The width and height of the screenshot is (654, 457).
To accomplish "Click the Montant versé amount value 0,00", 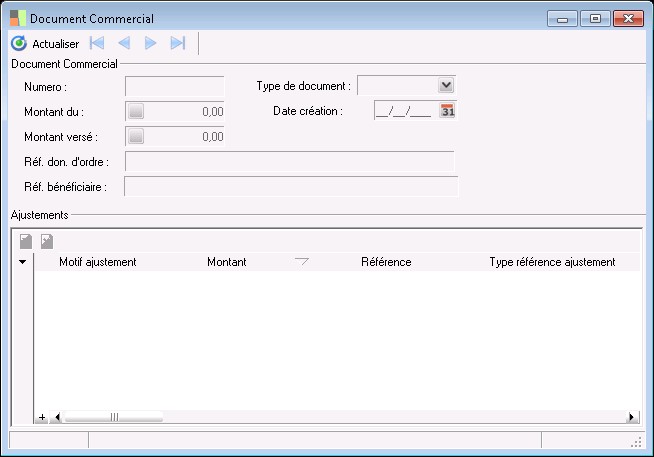I will (213, 136).
